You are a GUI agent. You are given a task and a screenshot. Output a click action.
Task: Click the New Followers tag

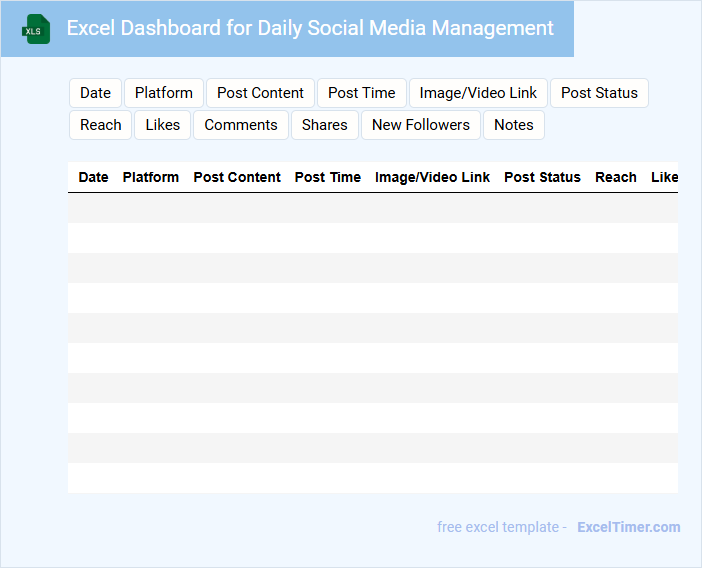(x=421, y=125)
